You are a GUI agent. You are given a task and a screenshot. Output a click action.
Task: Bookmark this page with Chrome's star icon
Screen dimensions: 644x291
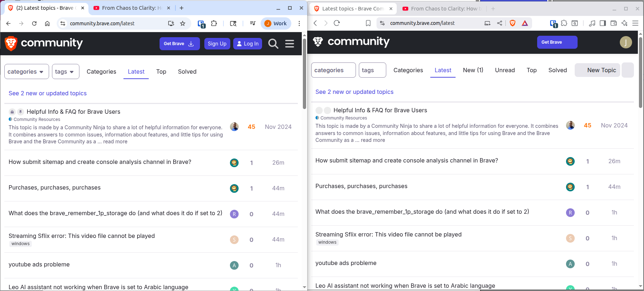click(x=183, y=23)
